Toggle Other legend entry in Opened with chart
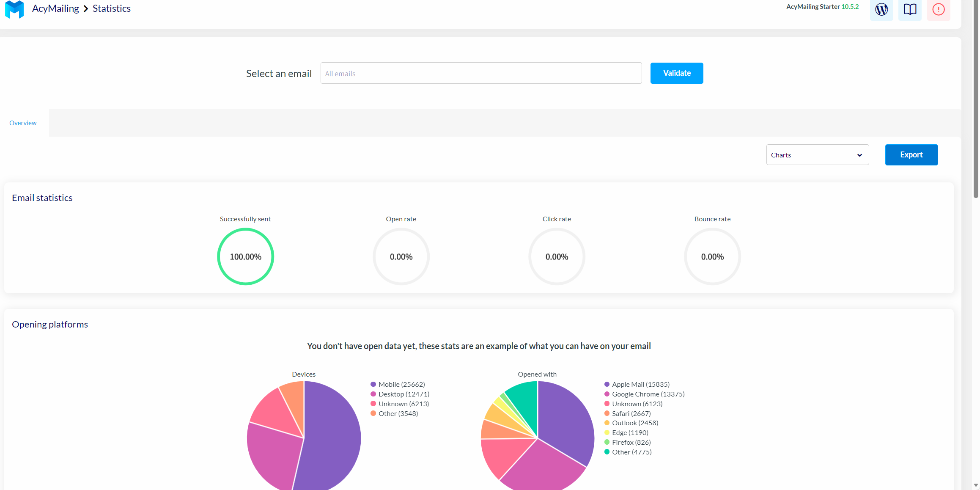Viewport: 980px width, 490px height. 631,452
